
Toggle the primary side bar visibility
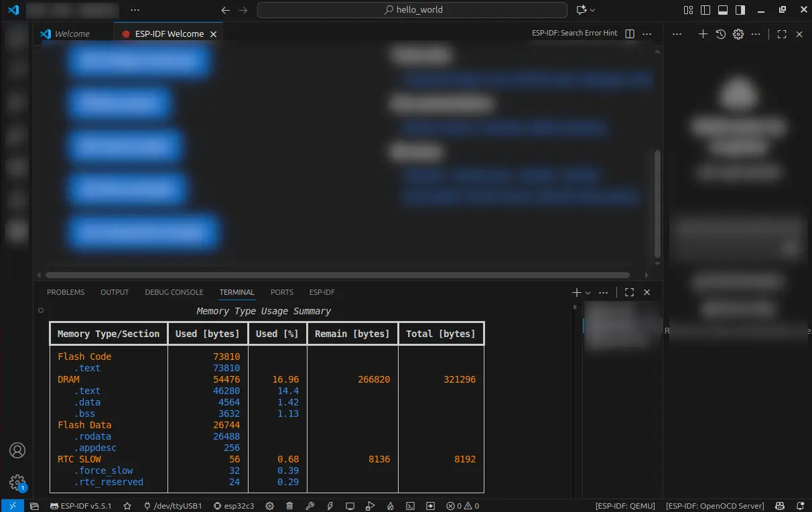tap(705, 10)
